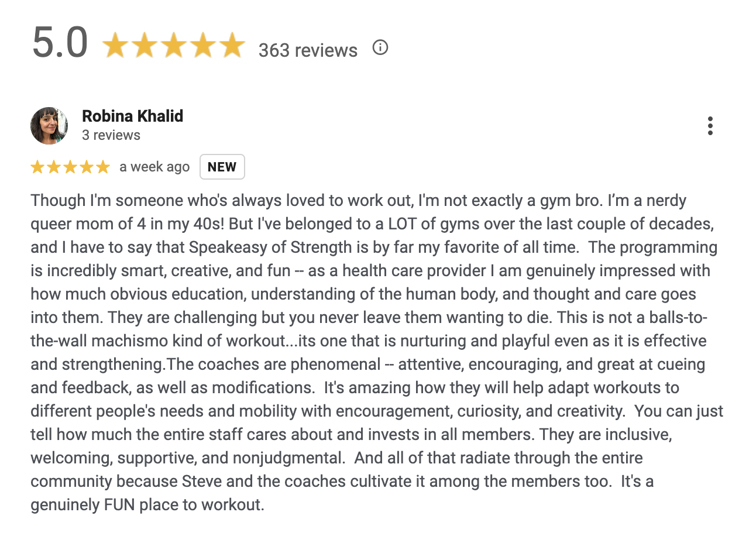Click the 5.0 overall rating number
Image resolution: width=756 pixels, height=543 pixels.
coord(60,43)
